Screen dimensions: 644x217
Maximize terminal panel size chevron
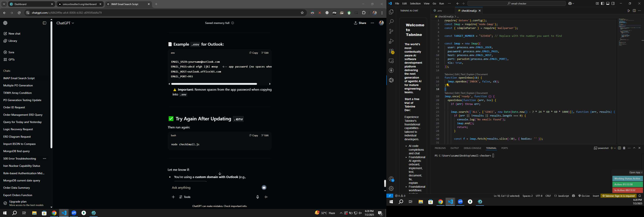point(634,148)
